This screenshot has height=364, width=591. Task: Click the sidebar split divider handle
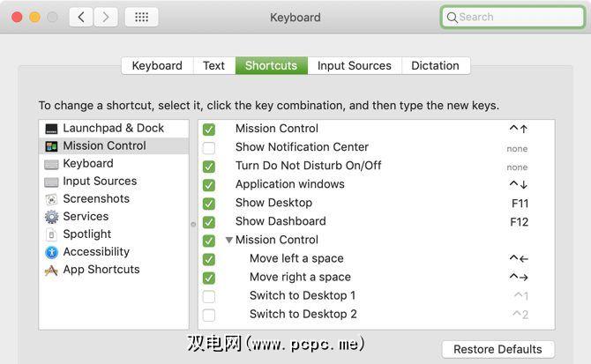pos(193,224)
